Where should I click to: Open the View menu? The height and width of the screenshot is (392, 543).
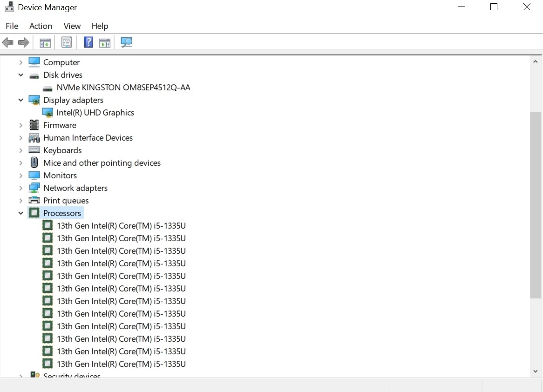coord(72,26)
